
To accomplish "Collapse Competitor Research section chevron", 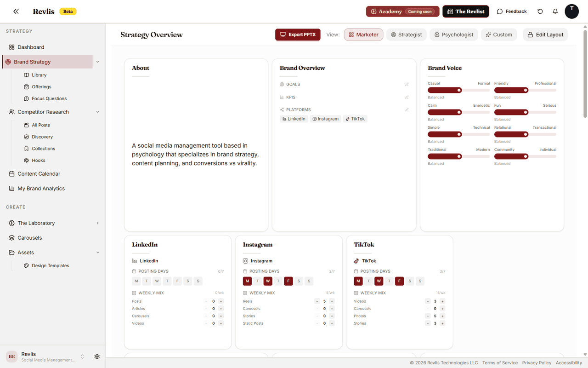I will pos(97,112).
